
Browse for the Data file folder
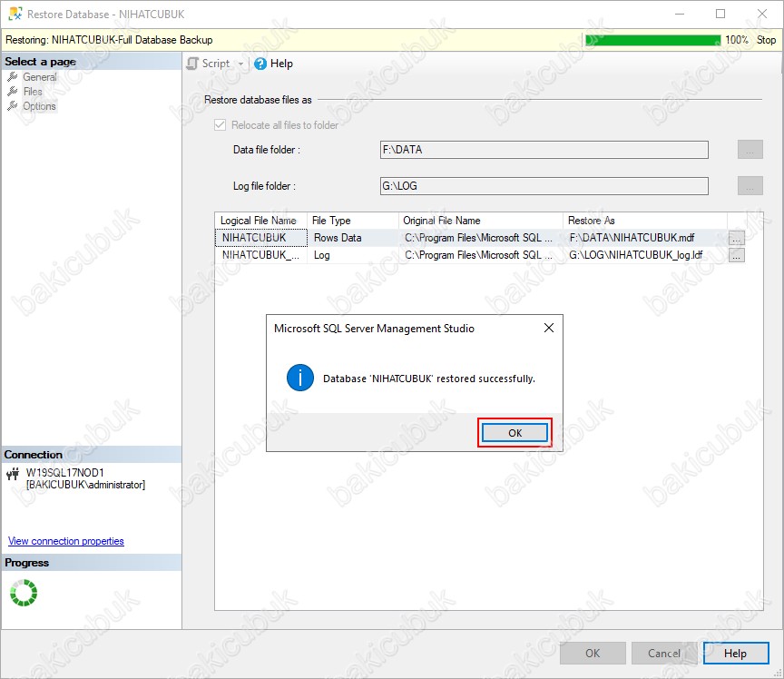tap(750, 150)
